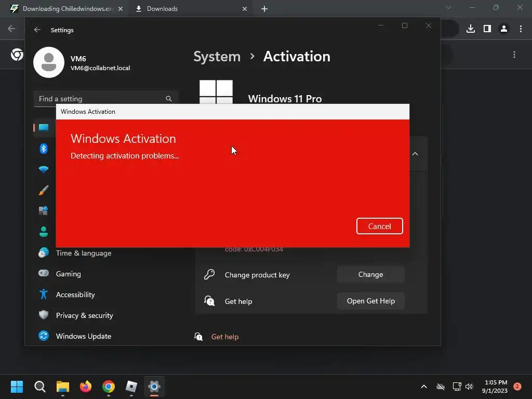Focus the Find a setting search box
The image size is (532, 399).
tap(106, 99)
